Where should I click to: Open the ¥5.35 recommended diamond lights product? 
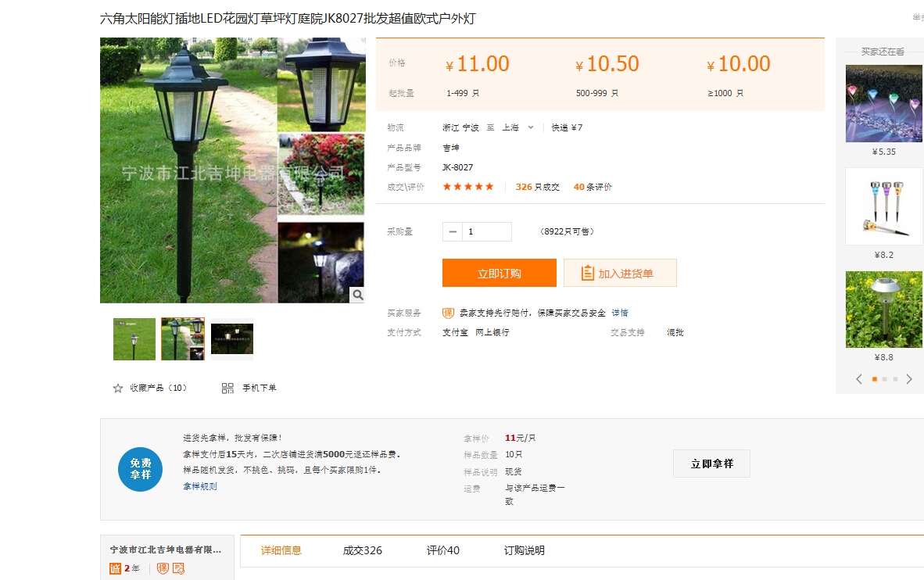point(883,104)
